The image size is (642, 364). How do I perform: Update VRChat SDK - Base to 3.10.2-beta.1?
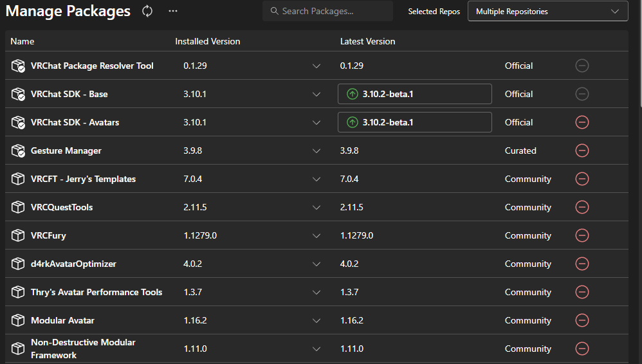coord(414,94)
